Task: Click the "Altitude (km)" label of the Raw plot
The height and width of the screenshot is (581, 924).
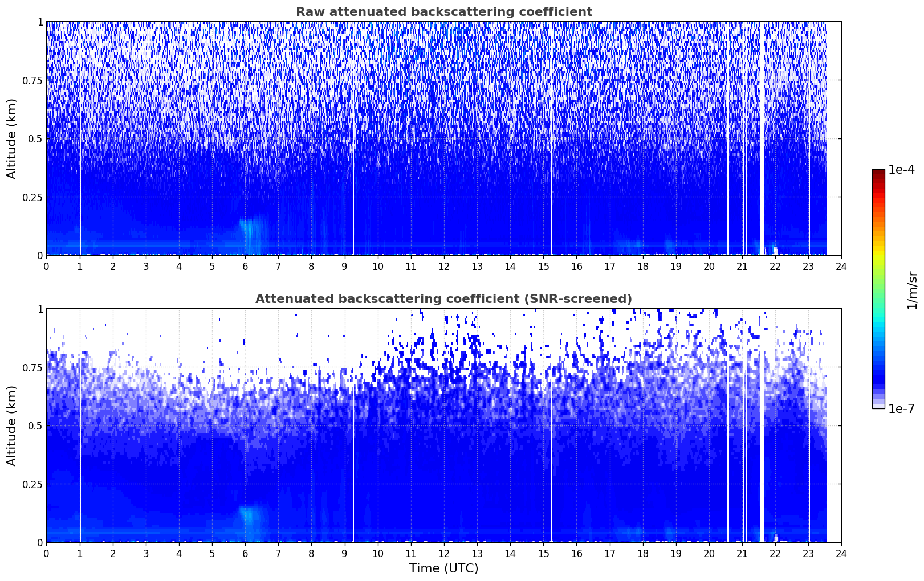Action: click(12, 138)
